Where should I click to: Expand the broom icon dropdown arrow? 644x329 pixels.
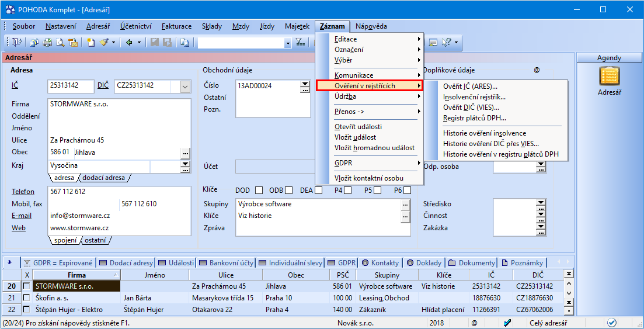[x=113, y=42]
